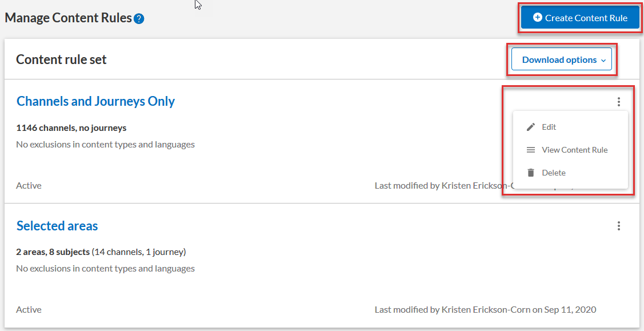Click the list-lines icon beside View Content Rule
Image resolution: width=644 pixels, height=331 pixels.
coord(531,150)
